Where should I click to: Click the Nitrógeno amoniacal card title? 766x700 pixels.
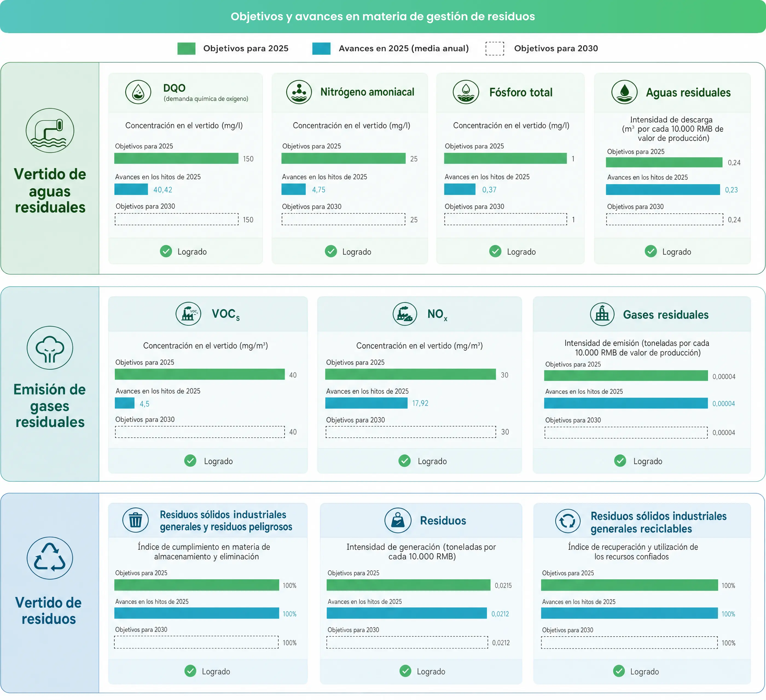pyautogui.click(x=367, y=92)
